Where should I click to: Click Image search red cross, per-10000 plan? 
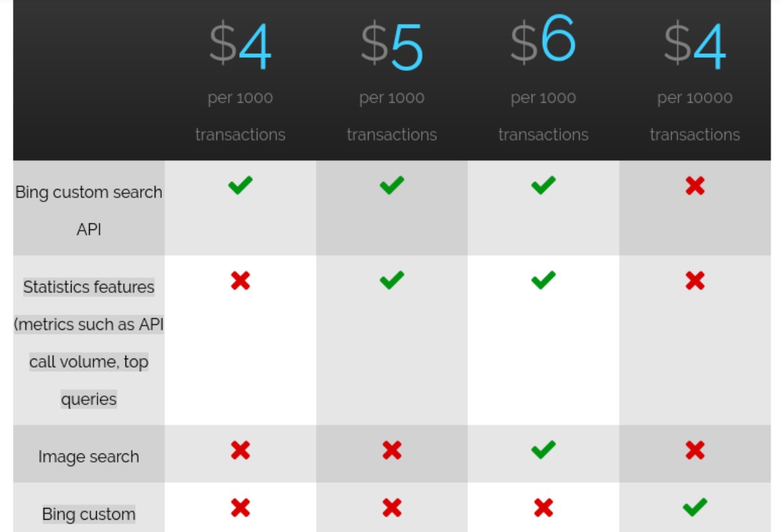(695, 450)
